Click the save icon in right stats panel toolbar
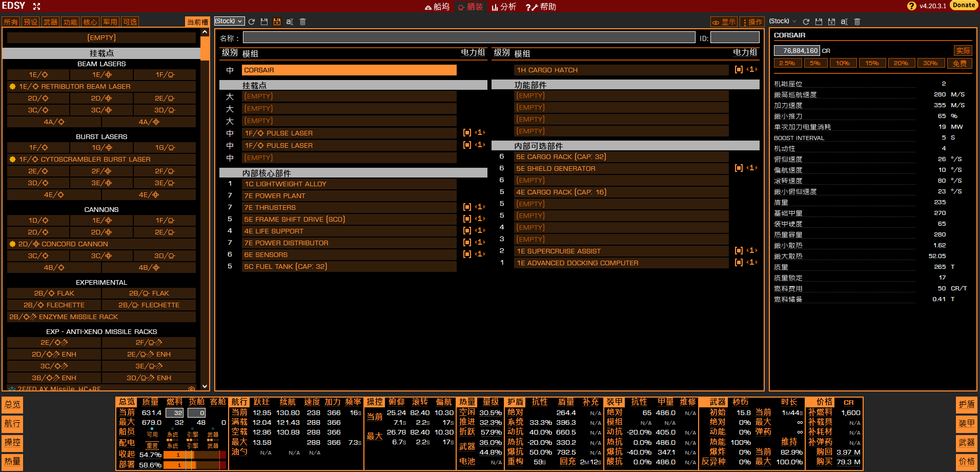The image size is (980, 472). 819,22
